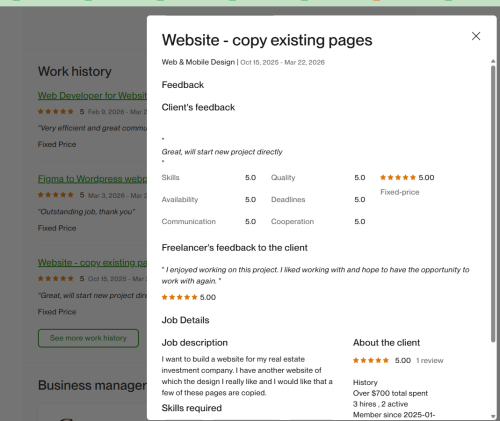Click scrollbar up arrow in dialog
The height and width of the screenshot is (421, 500).
(493, 61)
